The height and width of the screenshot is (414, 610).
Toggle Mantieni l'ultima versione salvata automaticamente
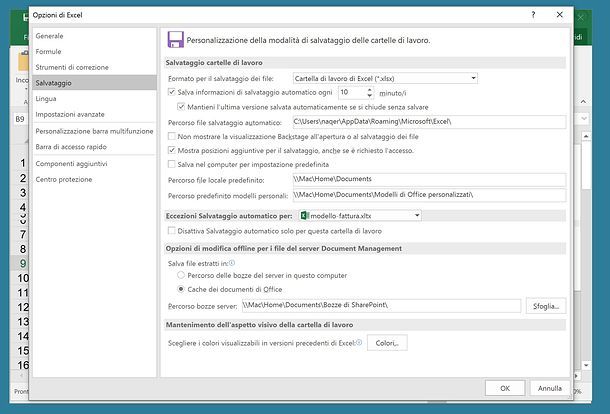click(x=181, y=107)
